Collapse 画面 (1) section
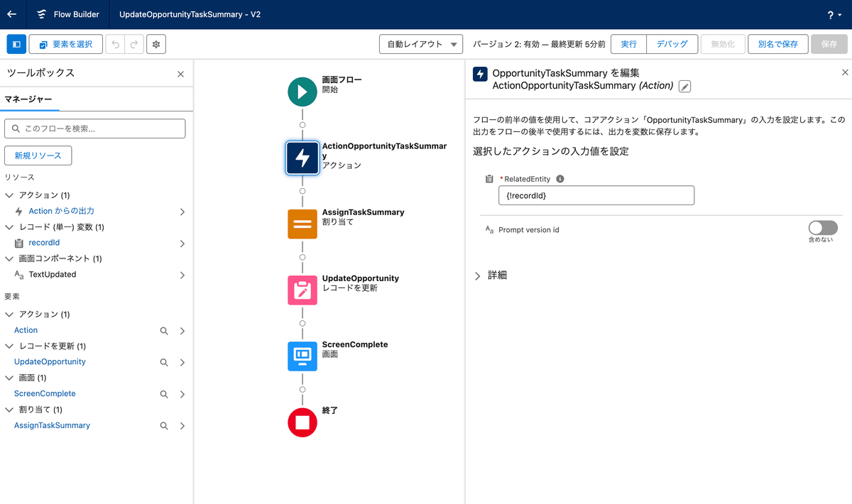 click(9, 378)
